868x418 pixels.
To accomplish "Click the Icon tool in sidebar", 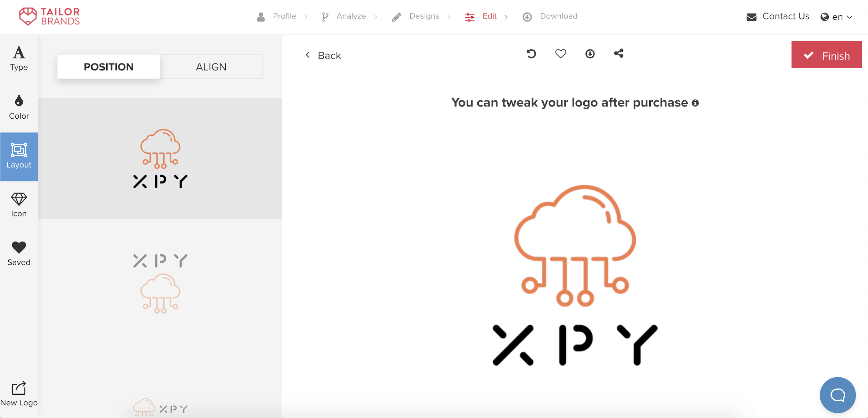I will click(19, 204).
